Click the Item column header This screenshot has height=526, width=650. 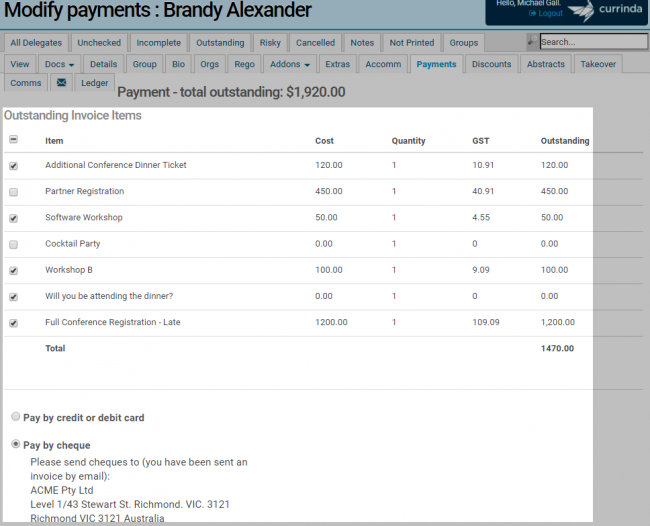(54, 141)
